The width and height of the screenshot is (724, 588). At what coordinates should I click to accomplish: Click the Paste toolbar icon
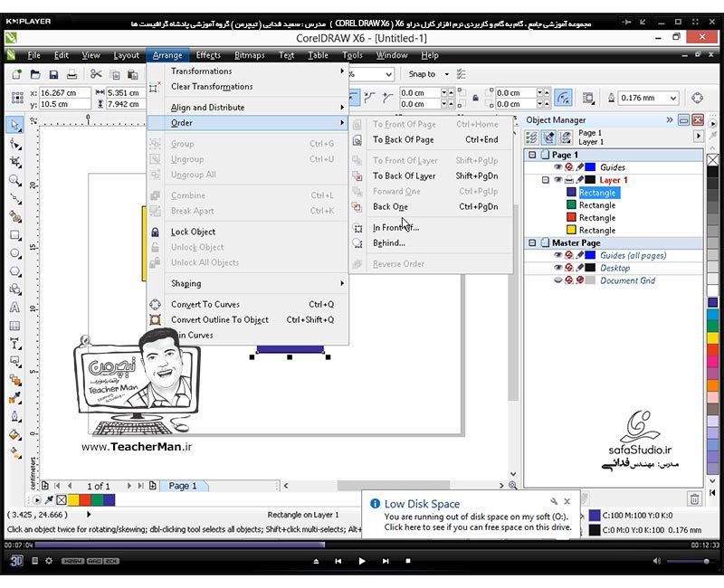133,74
